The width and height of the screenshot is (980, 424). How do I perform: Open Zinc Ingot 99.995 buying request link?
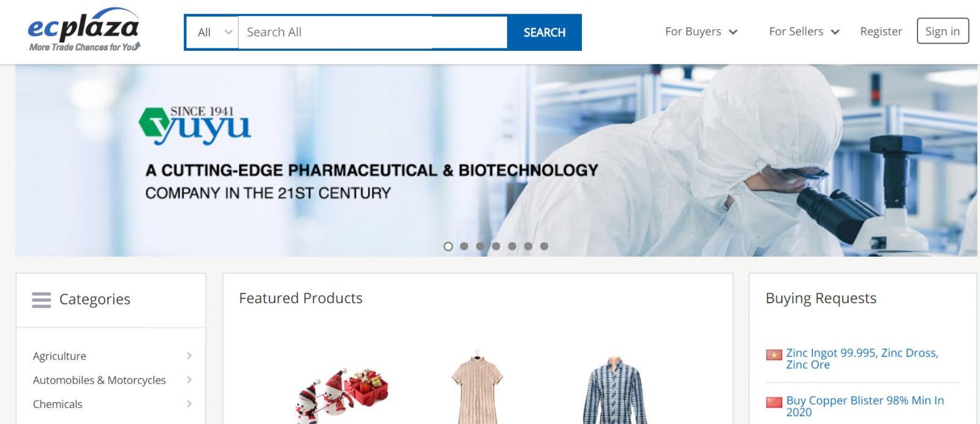coord(862,358)
